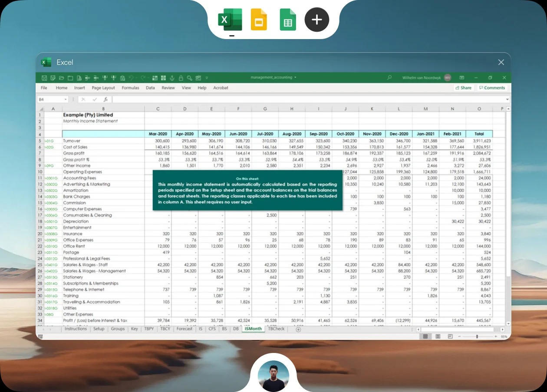Image resolution: width=547 pixels, height=392 pixels.
Task: Open Customize Quick Access Toolbar dropdown
Action: tap(207, 78)
